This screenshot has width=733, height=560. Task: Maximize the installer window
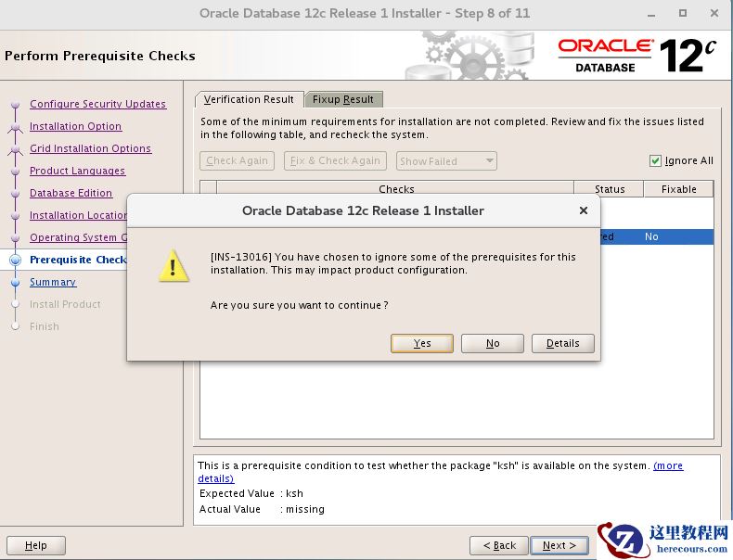coord(683,14)
